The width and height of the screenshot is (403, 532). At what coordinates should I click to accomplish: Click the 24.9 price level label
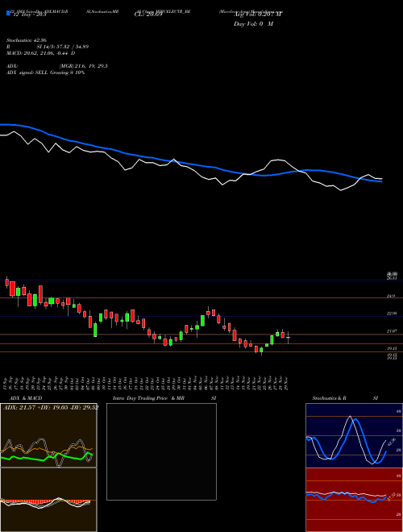391,296
